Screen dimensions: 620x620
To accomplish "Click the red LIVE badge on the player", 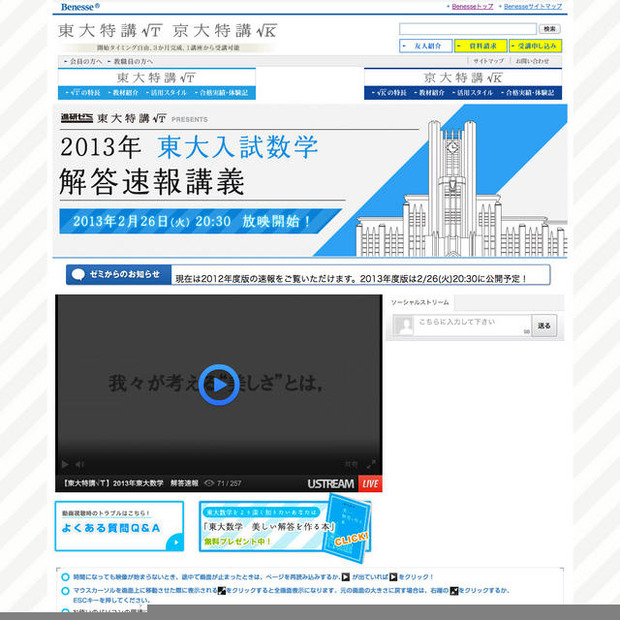I will coord(370,484).
